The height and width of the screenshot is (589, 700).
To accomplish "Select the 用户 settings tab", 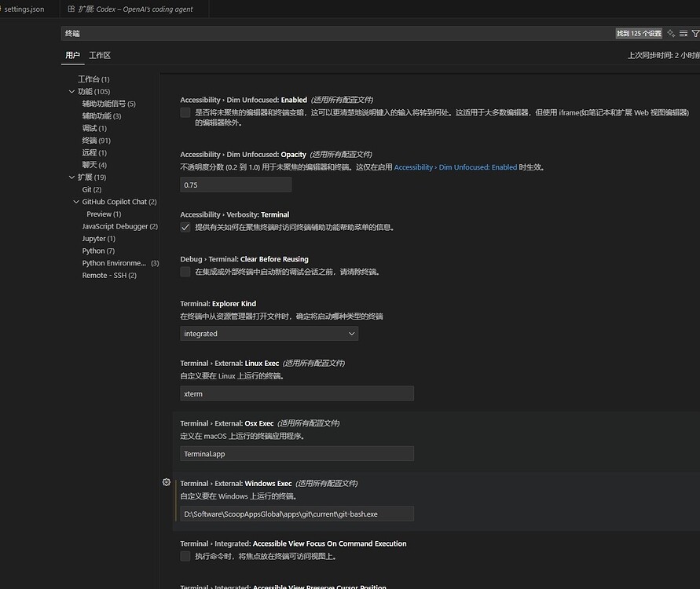I will pos(73,55).
